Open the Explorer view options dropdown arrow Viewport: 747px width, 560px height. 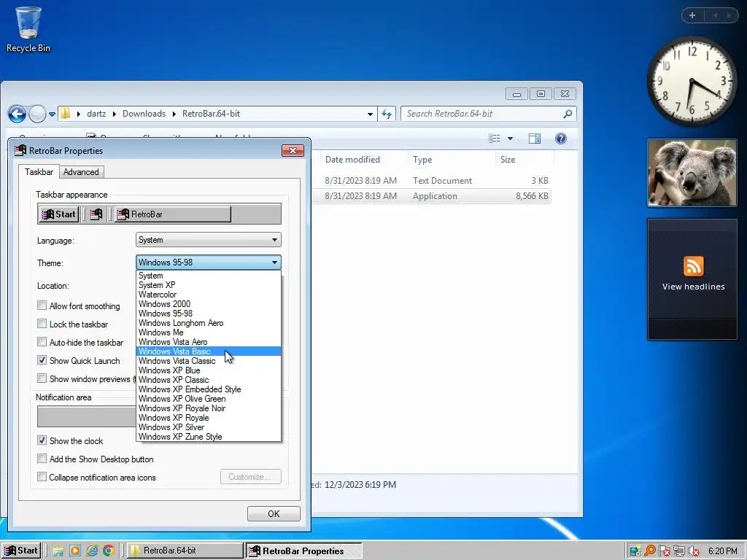510,139
